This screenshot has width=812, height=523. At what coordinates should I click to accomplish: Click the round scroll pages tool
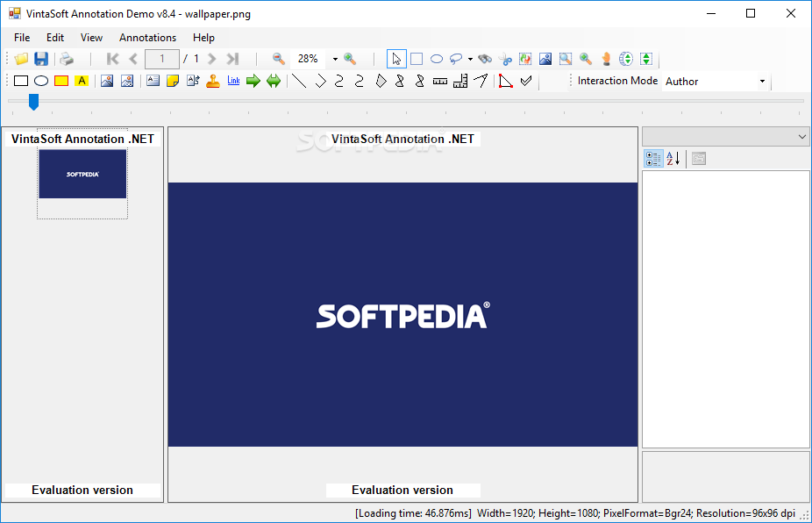click(626, 59)
